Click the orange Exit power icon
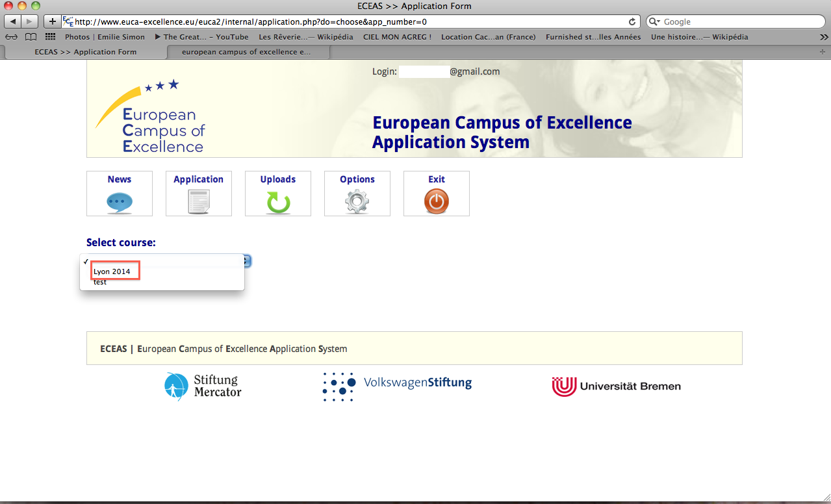831x504 pixels. pyautogui.click(x=436, y=203)
